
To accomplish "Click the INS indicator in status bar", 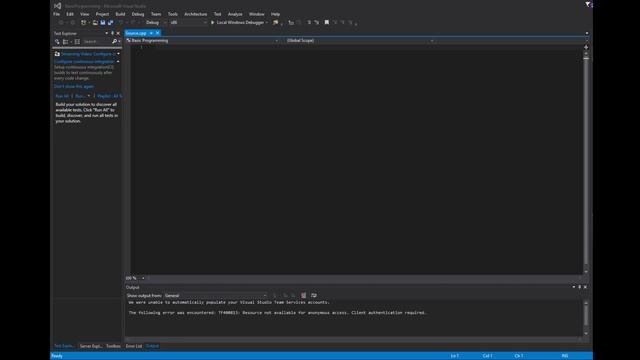I will tap(565, 356).
